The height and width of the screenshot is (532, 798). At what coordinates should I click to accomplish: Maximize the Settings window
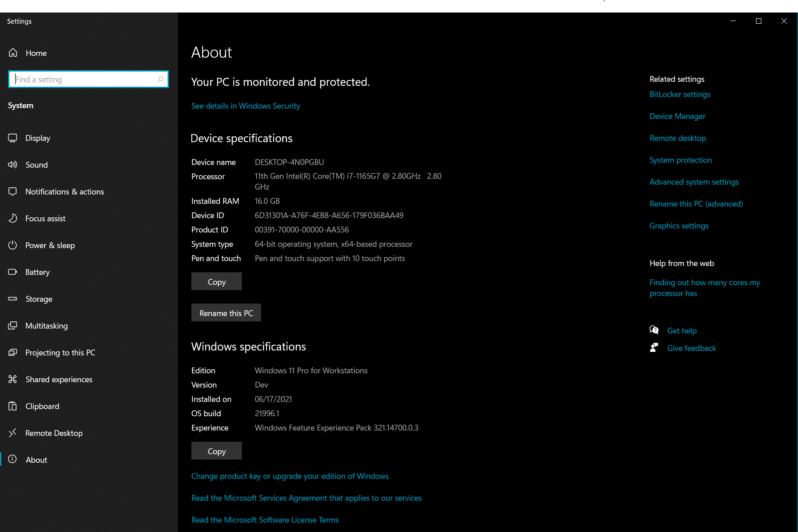coord(759,21)
